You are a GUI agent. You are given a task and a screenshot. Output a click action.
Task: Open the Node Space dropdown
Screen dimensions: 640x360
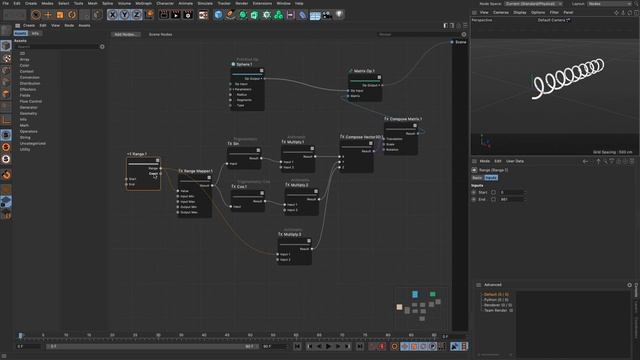533,4
